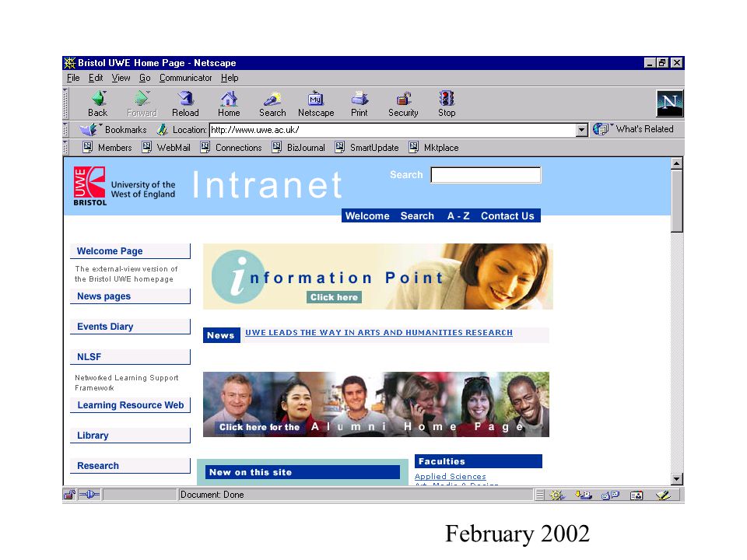This screenshot has height=560, width=747.
Task: Open the NLSF sidebar link
Action: [x=130, y=357]
